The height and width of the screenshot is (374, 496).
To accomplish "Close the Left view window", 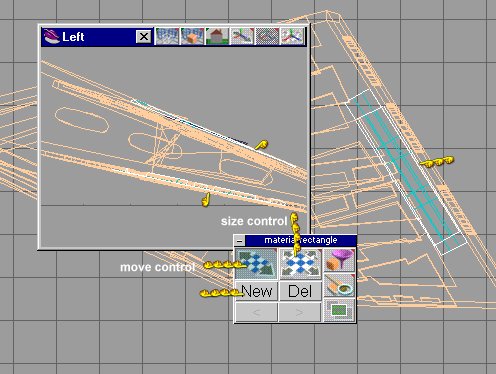I will (144, 36).
